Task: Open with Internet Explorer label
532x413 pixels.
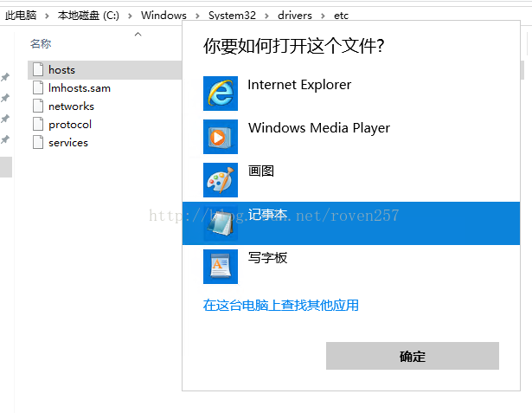Action: coord(299,85)
